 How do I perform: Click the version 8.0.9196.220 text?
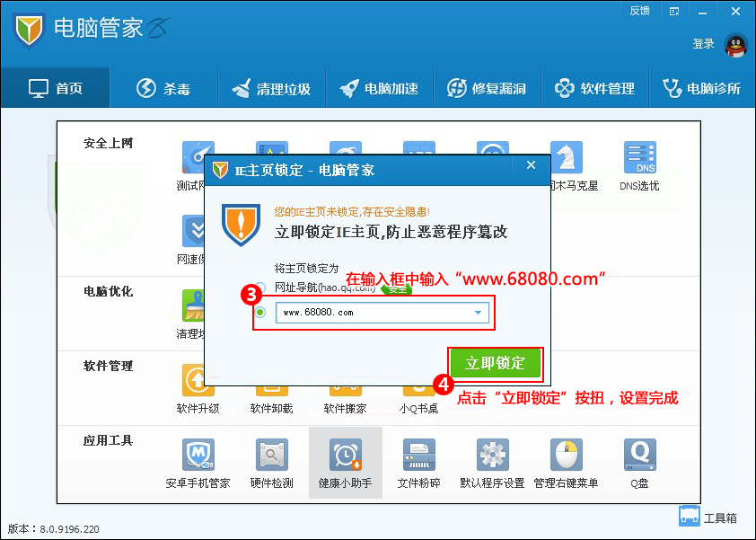pos(69,529)
